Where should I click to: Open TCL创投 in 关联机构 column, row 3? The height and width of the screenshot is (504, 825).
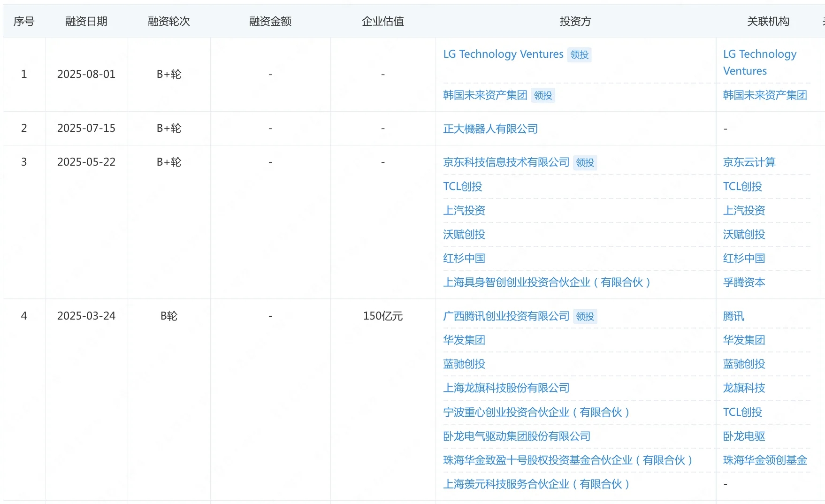click(x=742, y=186)
